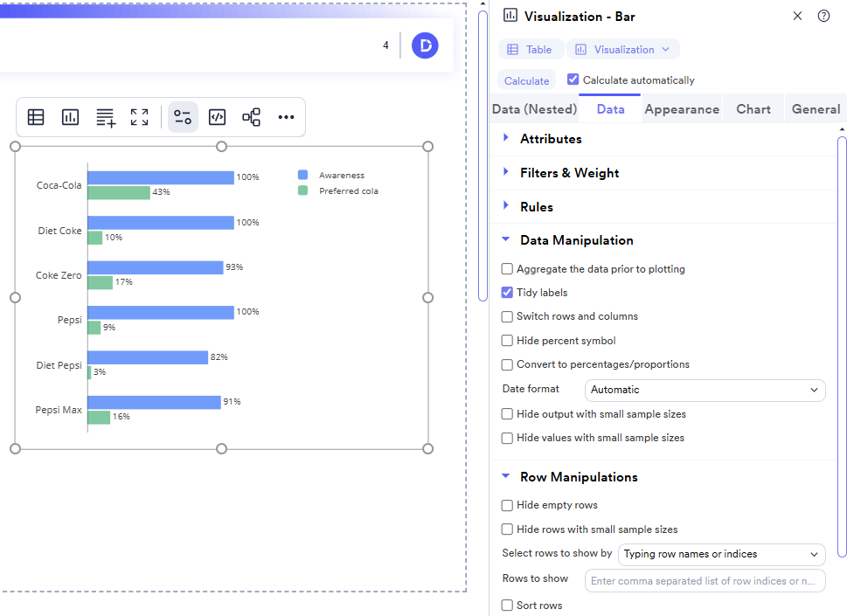Click the inspector panel vertical scrollbar
The width and height of the screenshot is (847, 616).
842,347
